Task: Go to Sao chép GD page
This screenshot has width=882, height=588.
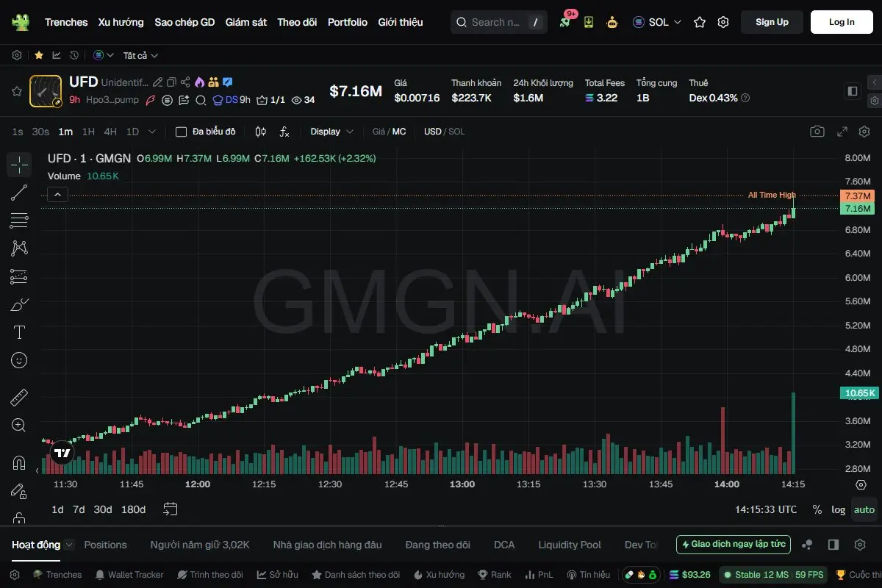Action: pos(184,22)
